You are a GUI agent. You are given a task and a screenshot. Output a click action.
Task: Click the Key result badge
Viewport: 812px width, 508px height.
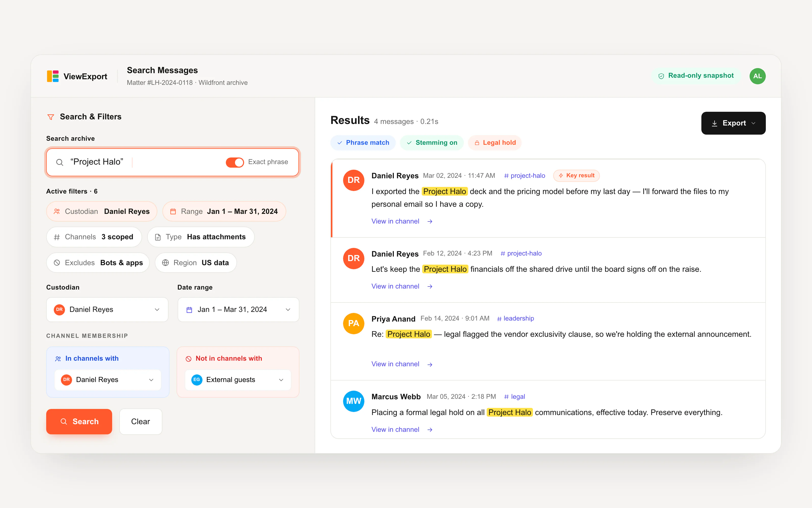(x=577, y=175)
